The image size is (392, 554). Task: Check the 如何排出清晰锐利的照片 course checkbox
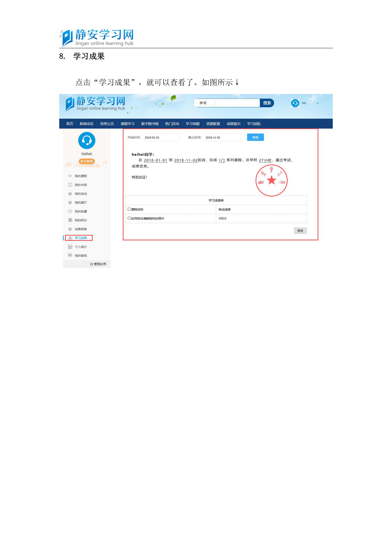click(129, 218)
